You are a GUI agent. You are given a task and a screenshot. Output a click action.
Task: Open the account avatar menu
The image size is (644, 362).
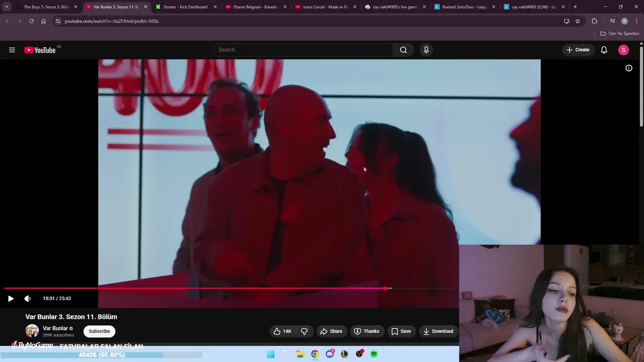[x=623, y=50]
